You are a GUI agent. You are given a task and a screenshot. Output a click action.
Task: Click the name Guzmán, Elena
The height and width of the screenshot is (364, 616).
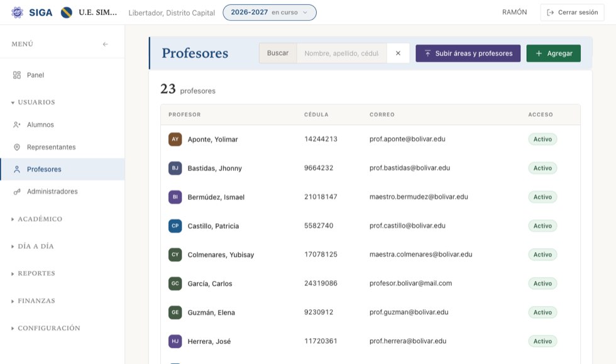coord(211,313)
